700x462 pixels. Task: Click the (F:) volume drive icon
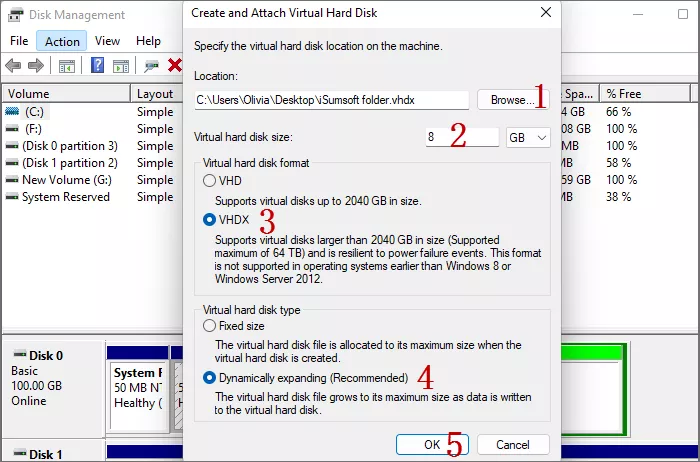pos(12,129)
